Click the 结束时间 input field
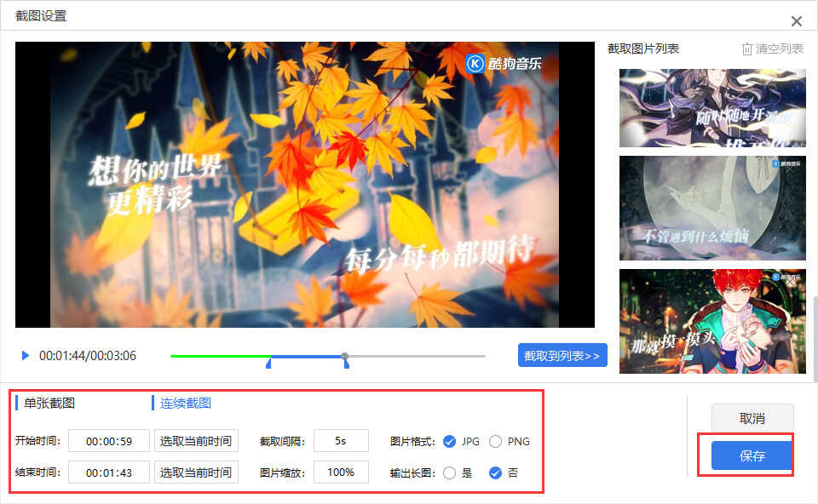Viewport: 818px width, 504px height. (109, 472)
